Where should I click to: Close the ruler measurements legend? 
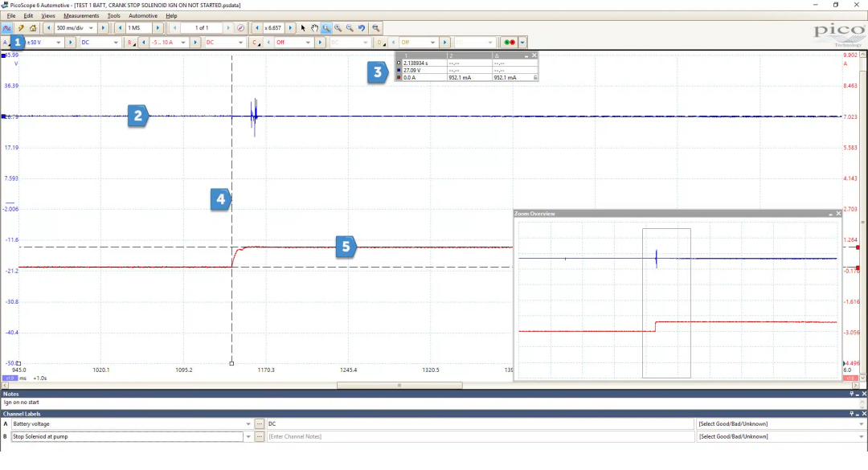534,55
